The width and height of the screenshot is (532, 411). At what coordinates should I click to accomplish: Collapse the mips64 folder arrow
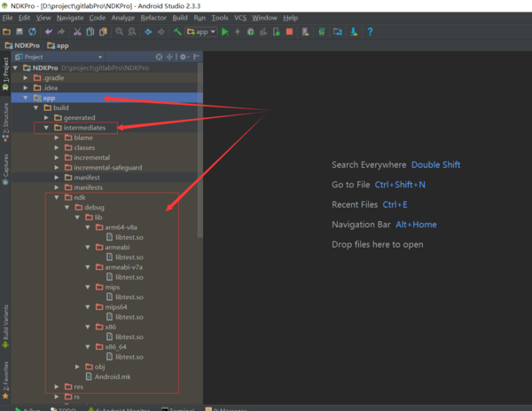coord(88,307)
